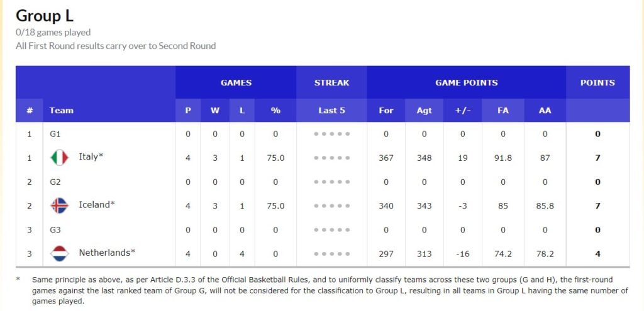This screenshot has width=644, height=311.
Task: Click the STREAK column group header
Action: [x=332, y=82]
